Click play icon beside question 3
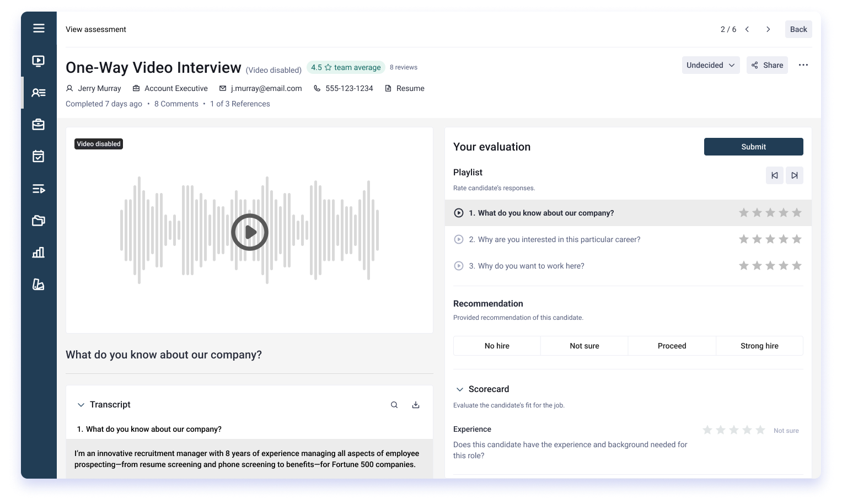Image resolution: width=842 pixels, height=504 pixels. 459,266
